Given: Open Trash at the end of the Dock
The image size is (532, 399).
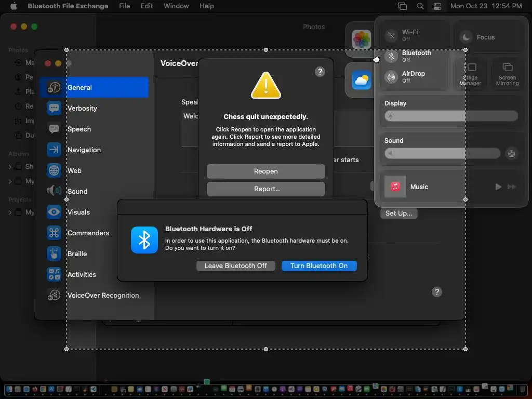Looking at the screenshot, I should pyautogui.click(x=523, y=389).
